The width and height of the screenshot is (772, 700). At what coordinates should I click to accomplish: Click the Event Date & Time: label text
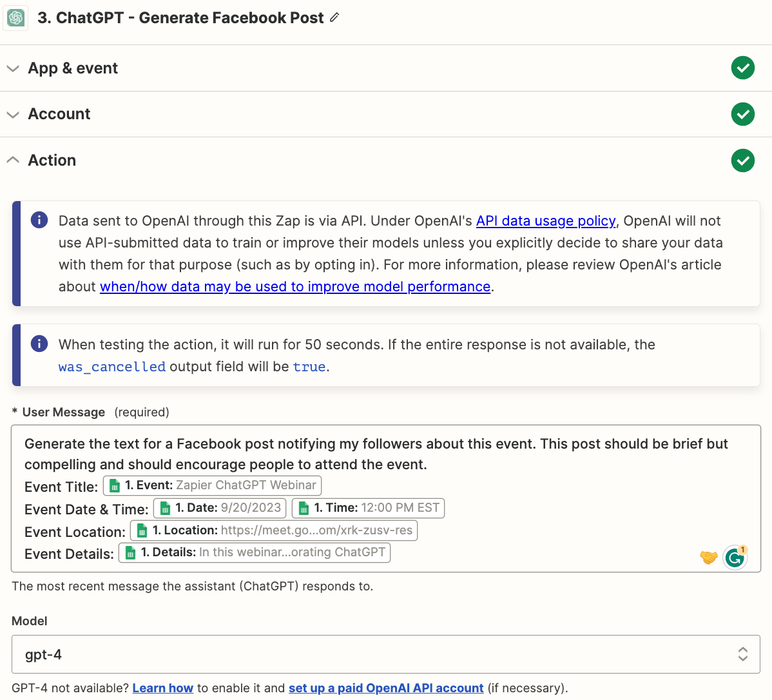(x=86, y=509)
